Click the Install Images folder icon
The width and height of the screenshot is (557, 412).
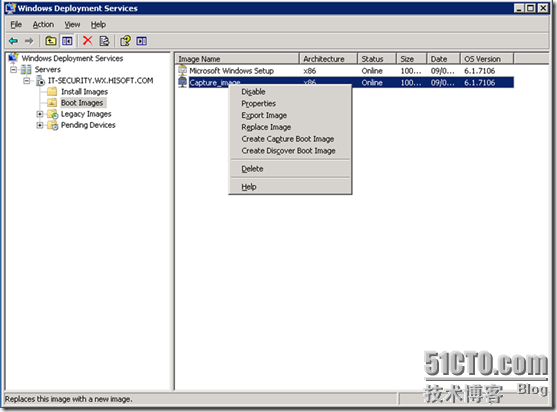pos(52,92)
